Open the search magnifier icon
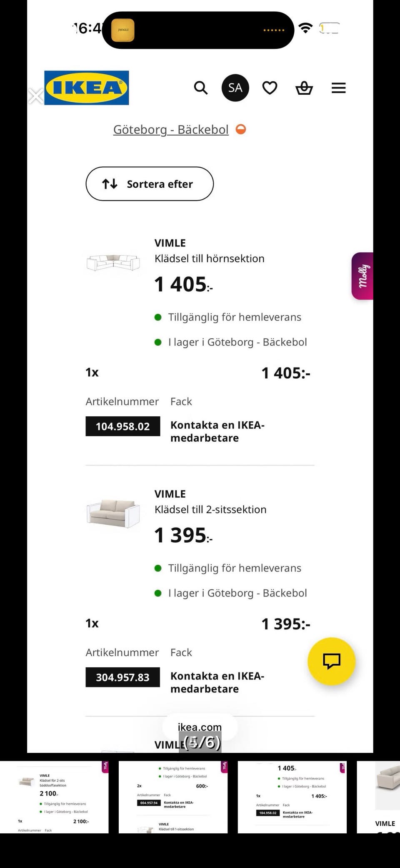The image size is (400, 868). click(x=201, y=88)
